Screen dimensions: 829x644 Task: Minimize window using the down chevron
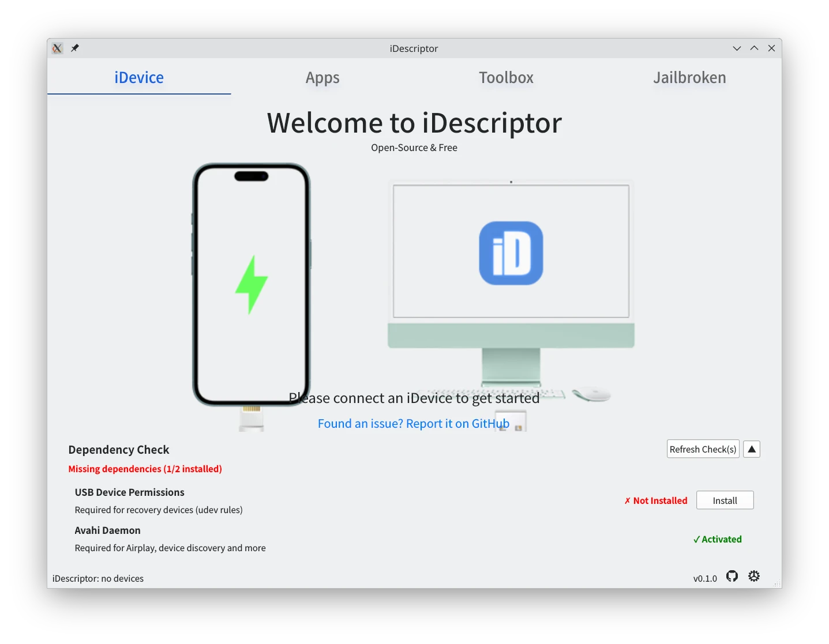click(x=737, y=48)
